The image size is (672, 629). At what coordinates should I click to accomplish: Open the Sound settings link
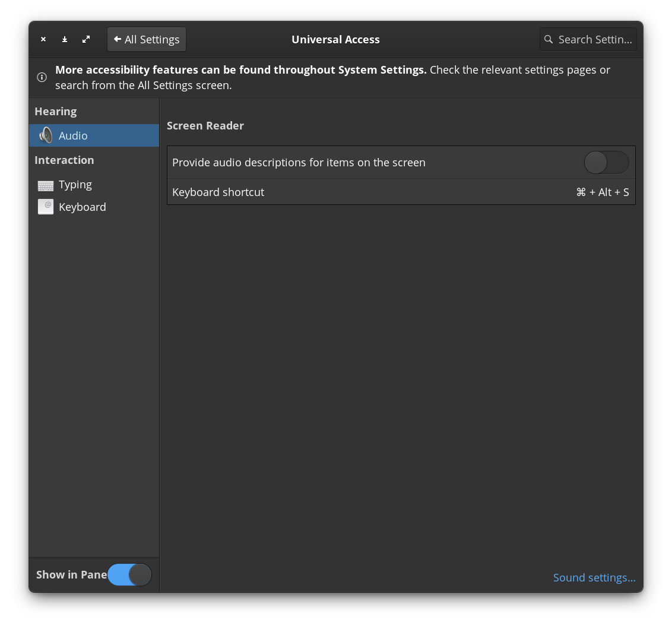coord(594,577)
